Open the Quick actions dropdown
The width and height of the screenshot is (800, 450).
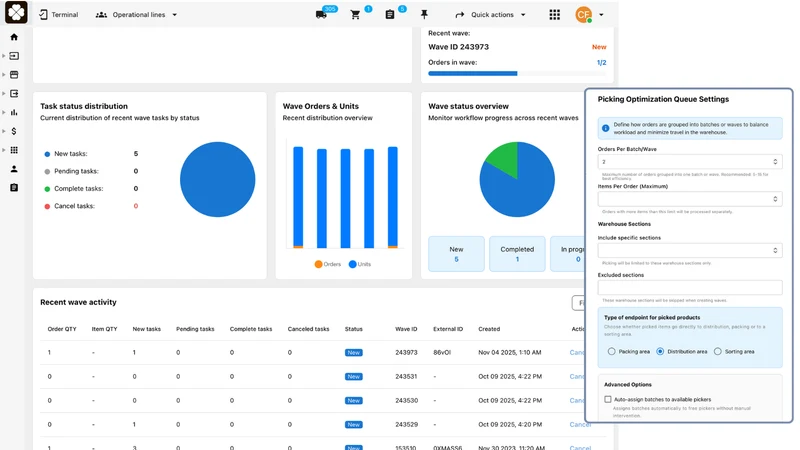[x=490, y=15]
